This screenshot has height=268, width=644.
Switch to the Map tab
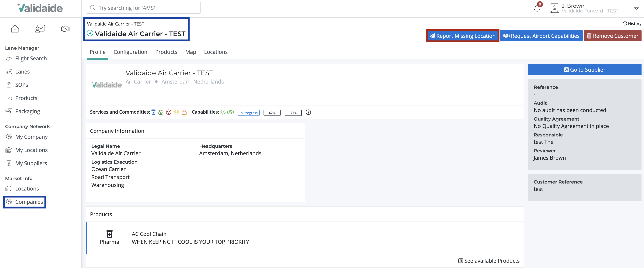click(191, 52)
